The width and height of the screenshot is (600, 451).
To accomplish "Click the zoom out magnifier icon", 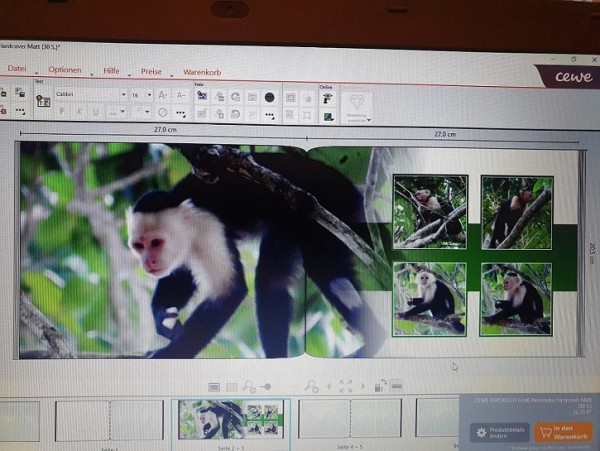I will (249, 387).
